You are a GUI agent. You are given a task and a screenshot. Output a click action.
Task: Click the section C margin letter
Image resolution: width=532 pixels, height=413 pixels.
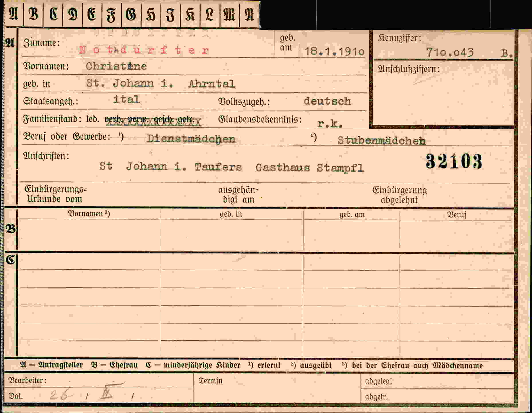pyautogui.click(x=10, y=260)
